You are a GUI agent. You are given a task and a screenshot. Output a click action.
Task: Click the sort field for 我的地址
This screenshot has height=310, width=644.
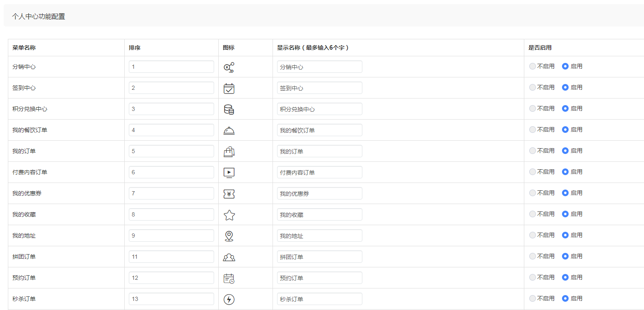tap(171, 236)
